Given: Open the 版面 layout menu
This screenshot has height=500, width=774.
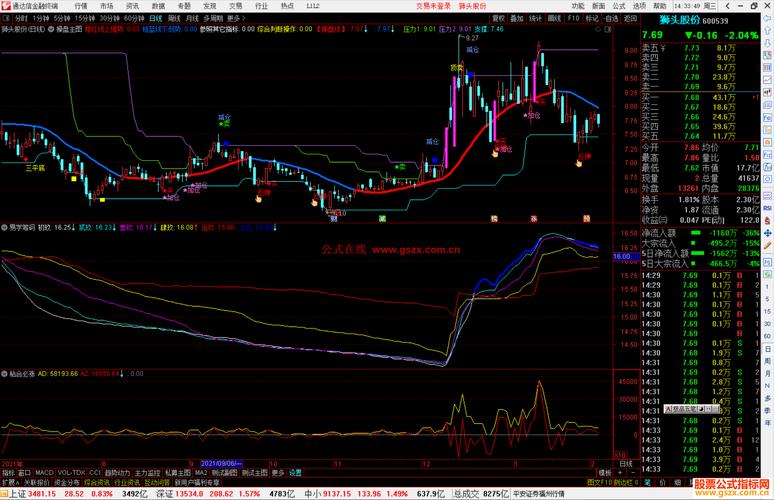Looking at the screenshot, I should click(x=599, y=6).
